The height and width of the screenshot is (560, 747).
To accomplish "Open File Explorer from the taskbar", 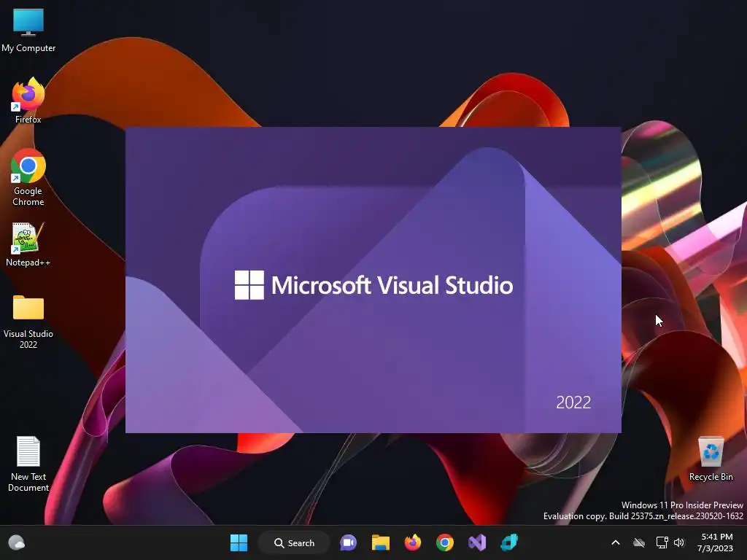I will pyautogui.click(x=380, y=542).
